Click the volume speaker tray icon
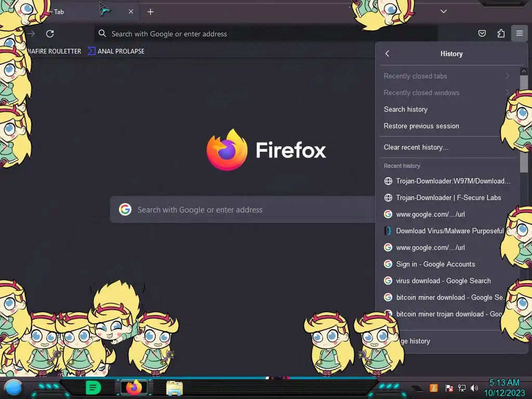The width and height of the screenshot is (532, 399). pos(474,388)
